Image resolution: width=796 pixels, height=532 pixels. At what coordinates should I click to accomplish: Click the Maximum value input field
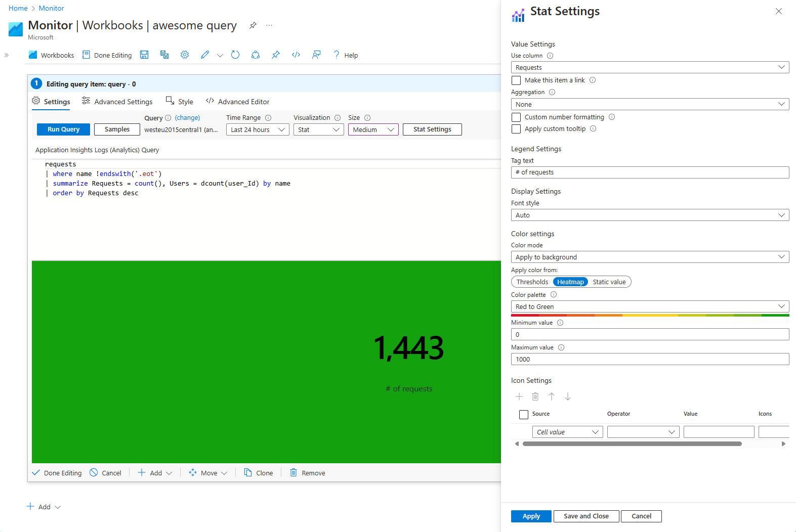[x=650, y=360]
